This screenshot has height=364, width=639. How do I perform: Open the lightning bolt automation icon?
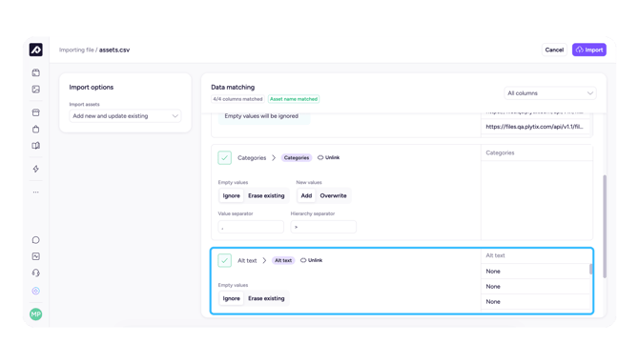[36, 169]
